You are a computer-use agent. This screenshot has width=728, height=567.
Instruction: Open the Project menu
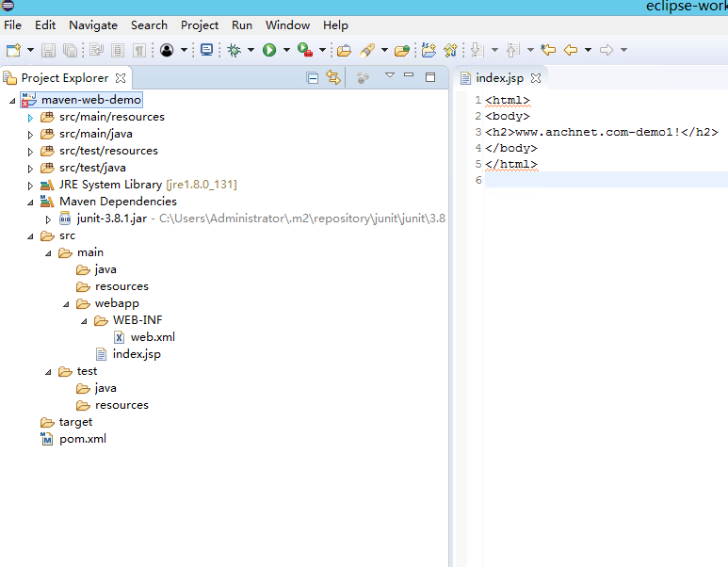tap(200, 25)
